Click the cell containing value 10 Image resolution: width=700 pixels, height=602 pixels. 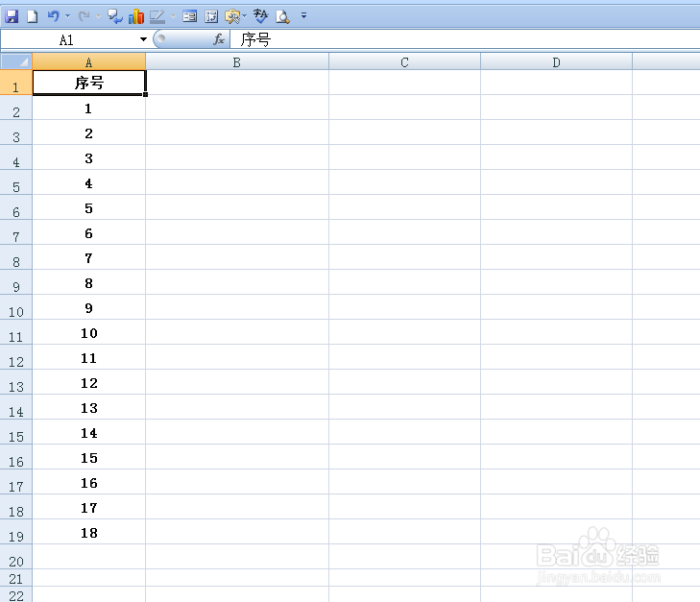[x=89, y=332]
